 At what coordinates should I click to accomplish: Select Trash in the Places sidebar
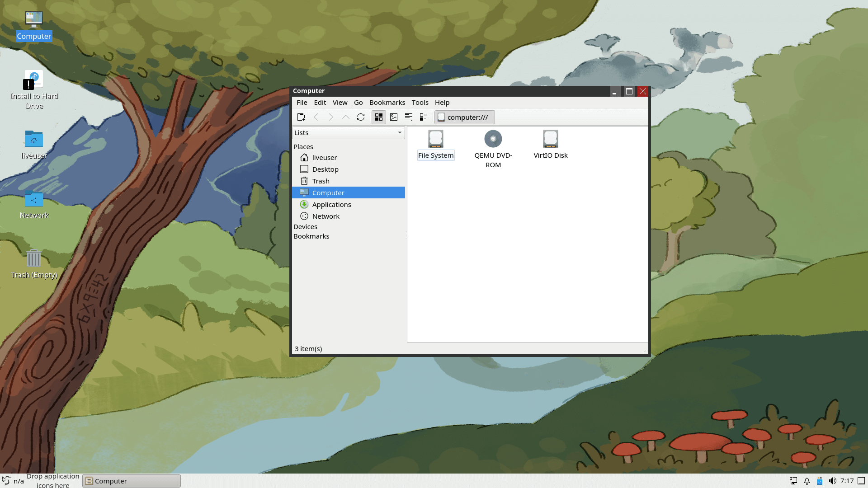coord(321,181)
